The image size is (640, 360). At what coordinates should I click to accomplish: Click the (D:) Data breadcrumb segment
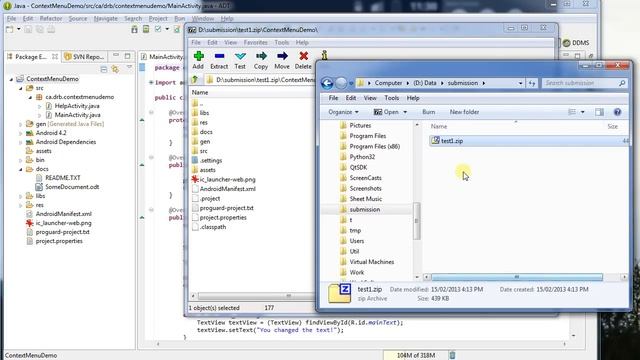[x=425, y=83]
